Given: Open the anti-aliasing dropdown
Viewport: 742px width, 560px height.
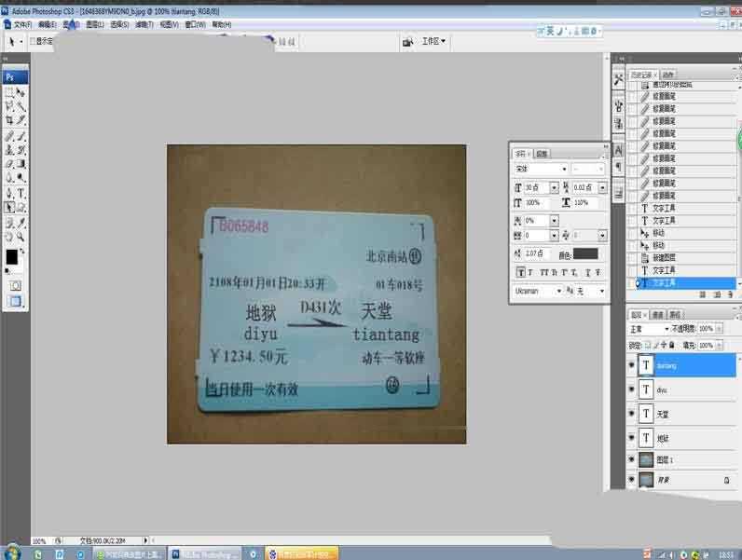Looking at the screenshot, I should [590, 291].
